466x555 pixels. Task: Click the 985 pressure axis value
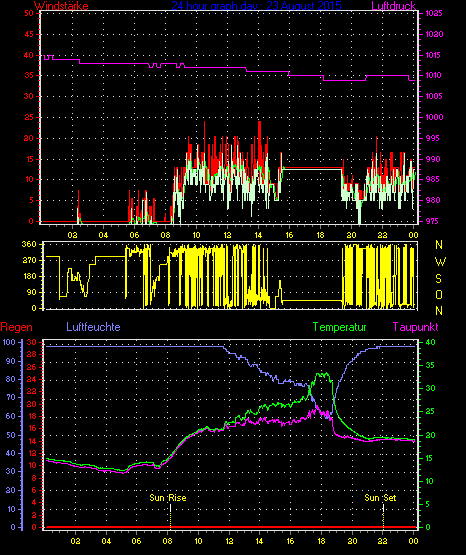(432, 179)
